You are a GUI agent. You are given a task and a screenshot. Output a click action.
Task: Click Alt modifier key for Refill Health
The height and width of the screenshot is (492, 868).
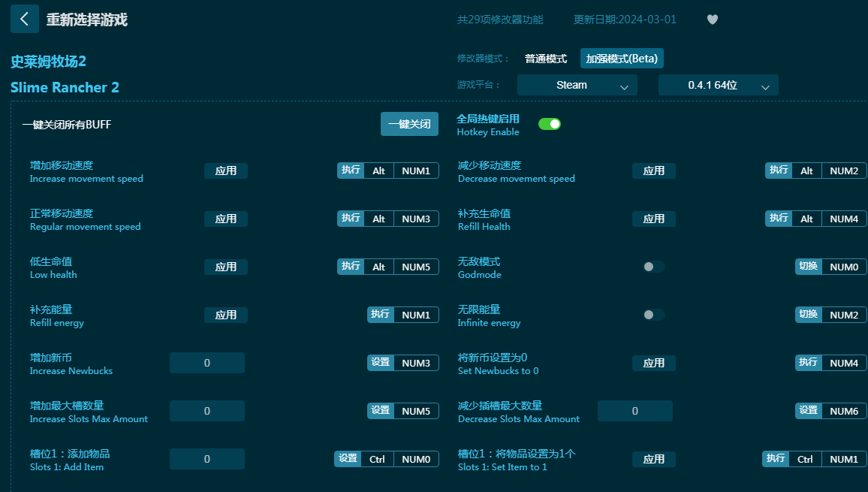tap(806, 219)
